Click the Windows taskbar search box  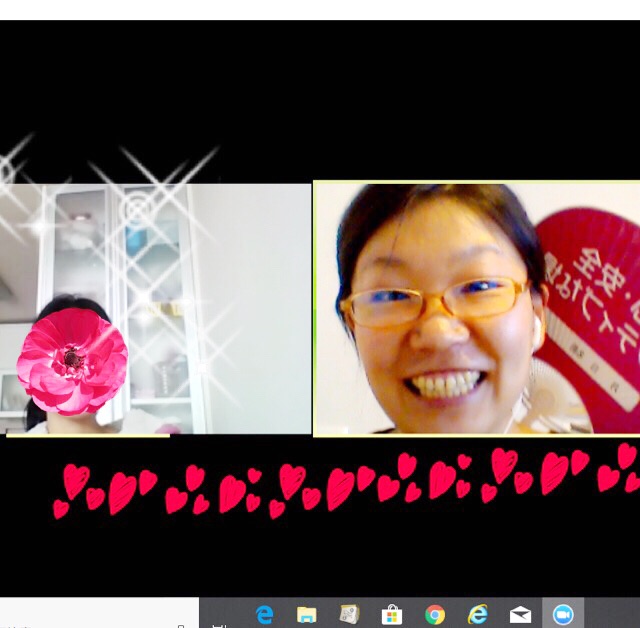[90, 614]
